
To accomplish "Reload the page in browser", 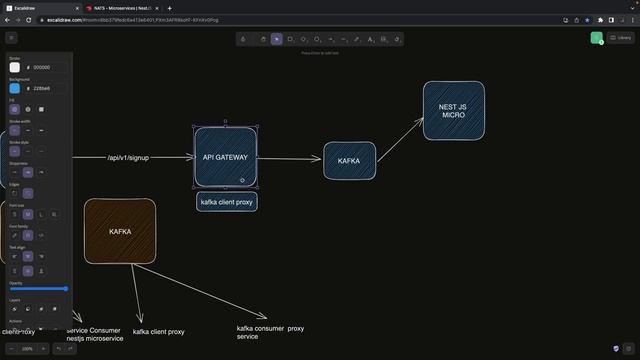I will point(29,20).
